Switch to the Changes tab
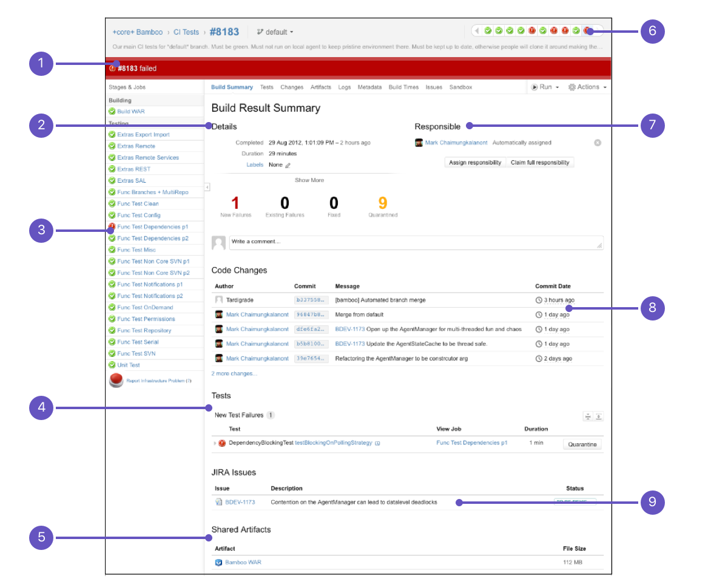Image resolution: width=728 pixels, height=587 pixels. point(292,87)
